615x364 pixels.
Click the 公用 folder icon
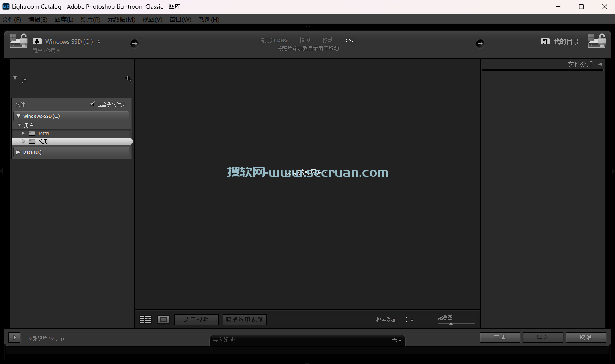pos(32,141)
